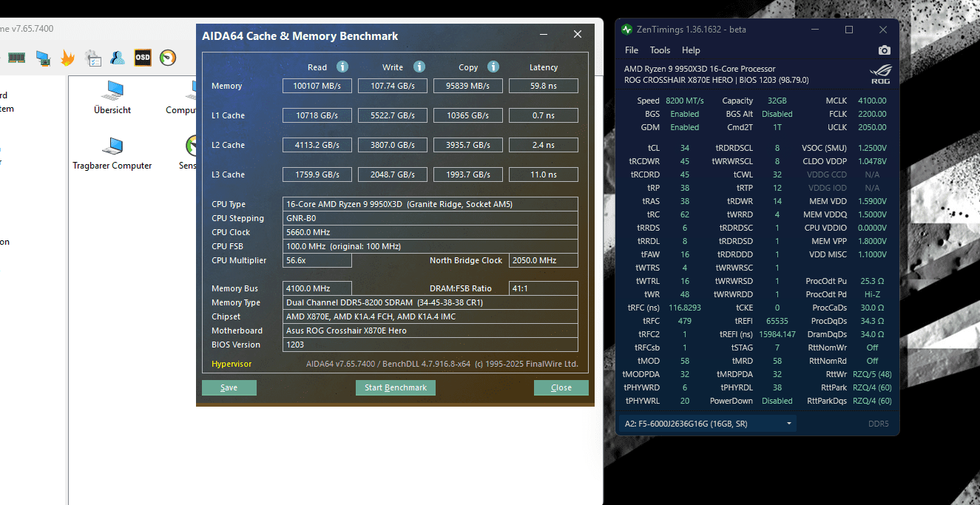
Task: Click the info icon next to Read
Action: coord(342,67)
